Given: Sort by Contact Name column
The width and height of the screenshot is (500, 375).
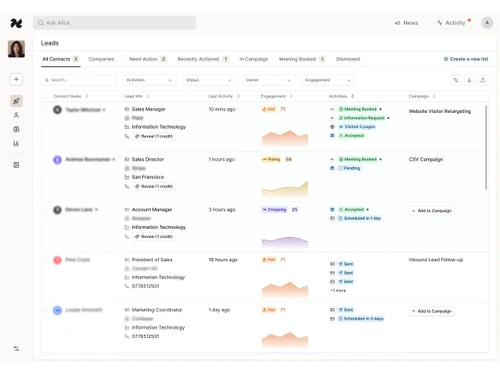Looking at the screenshot, I should point(70,96).
